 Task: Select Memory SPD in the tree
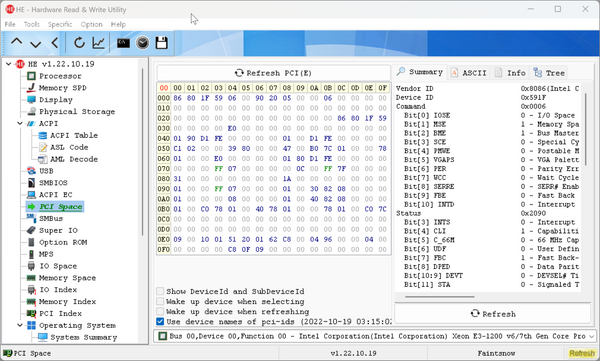click(62, 88)
